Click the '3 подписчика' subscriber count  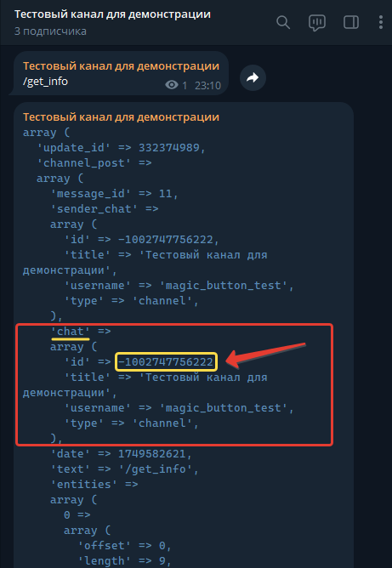click(50, 31)
